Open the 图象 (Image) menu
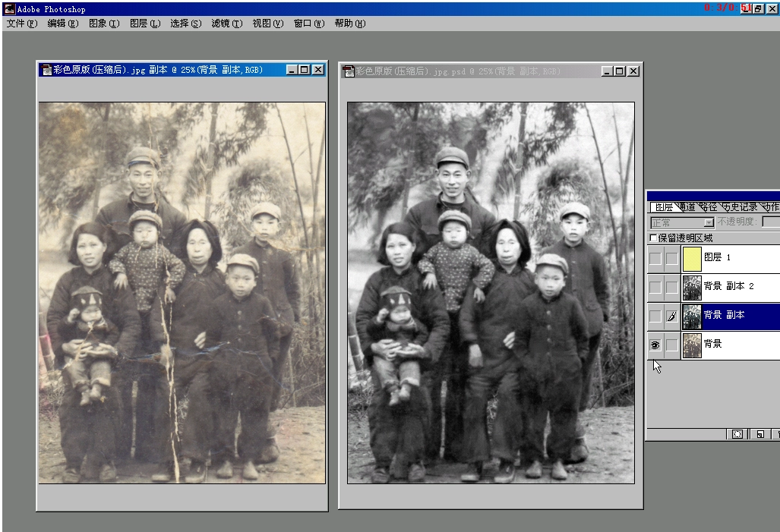The height and width of the screenshot is (532, 780). tap(103, 24)
